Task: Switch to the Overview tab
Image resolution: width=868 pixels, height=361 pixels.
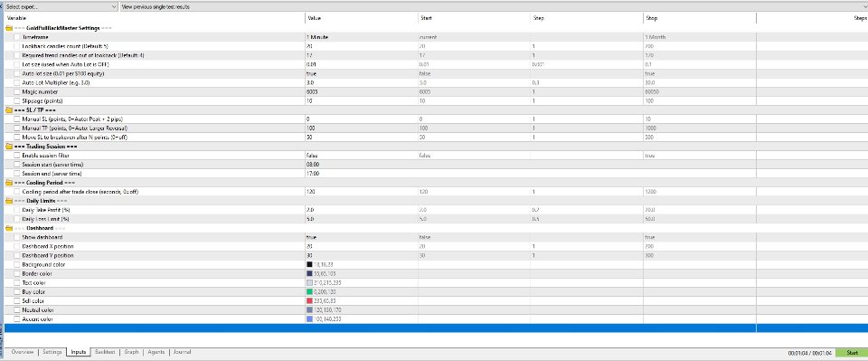Action: tap(23, 352)
